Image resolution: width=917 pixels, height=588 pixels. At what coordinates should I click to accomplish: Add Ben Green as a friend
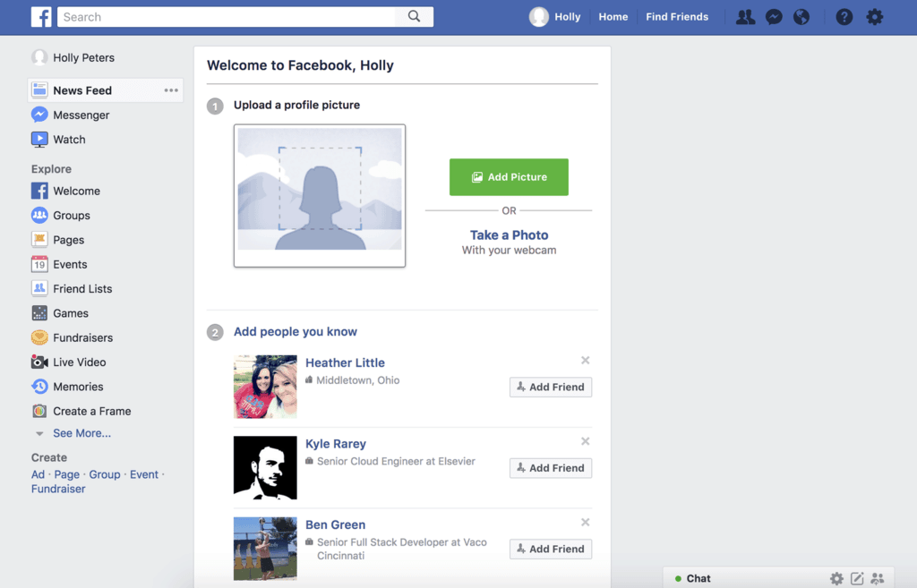point(551,549)
